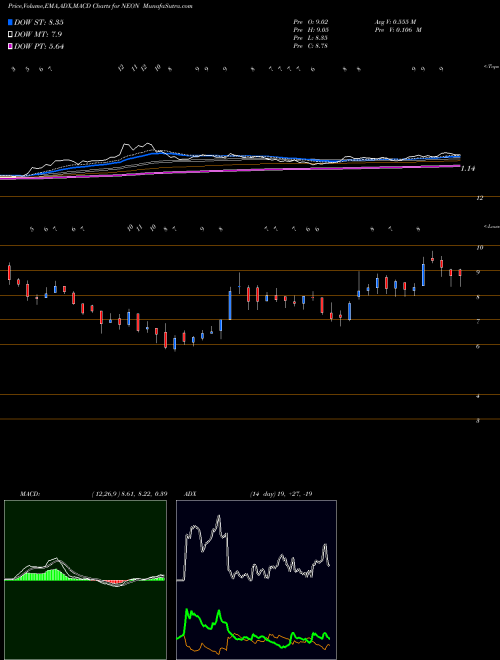
Task: Click the chart title for NEON
Action: 100,7
